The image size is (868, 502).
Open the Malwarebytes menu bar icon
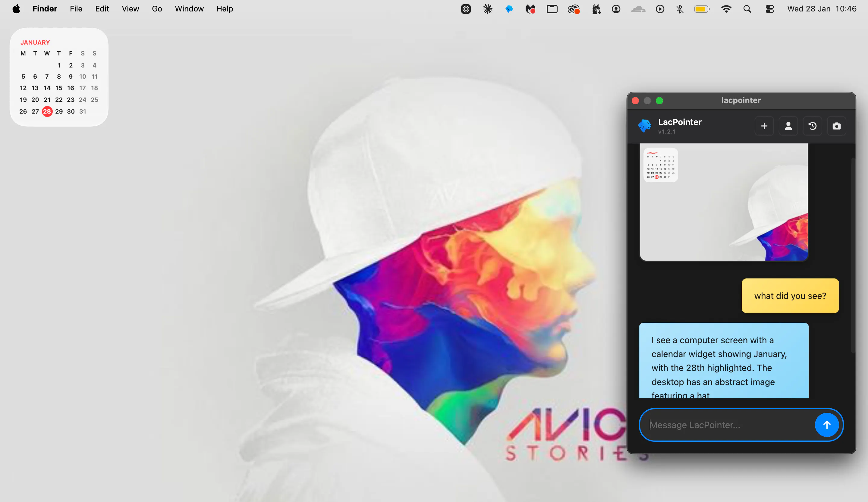pyautogui.click(x=530, y=9)
